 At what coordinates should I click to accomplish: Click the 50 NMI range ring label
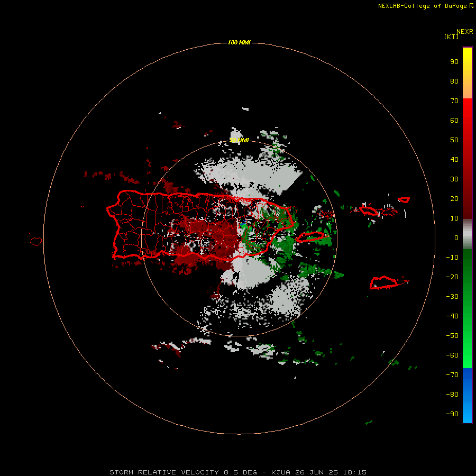click(239, 140)
